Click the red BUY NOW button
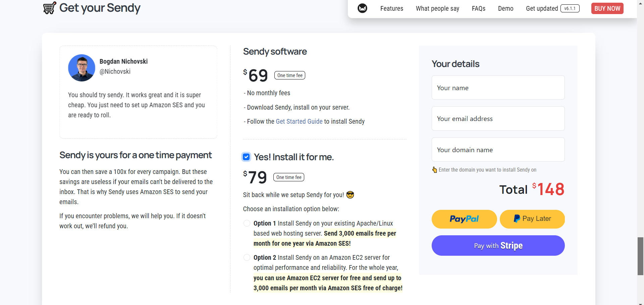This screenshot has width=644, height=305. pyautogui.click(x=607, y=8)
